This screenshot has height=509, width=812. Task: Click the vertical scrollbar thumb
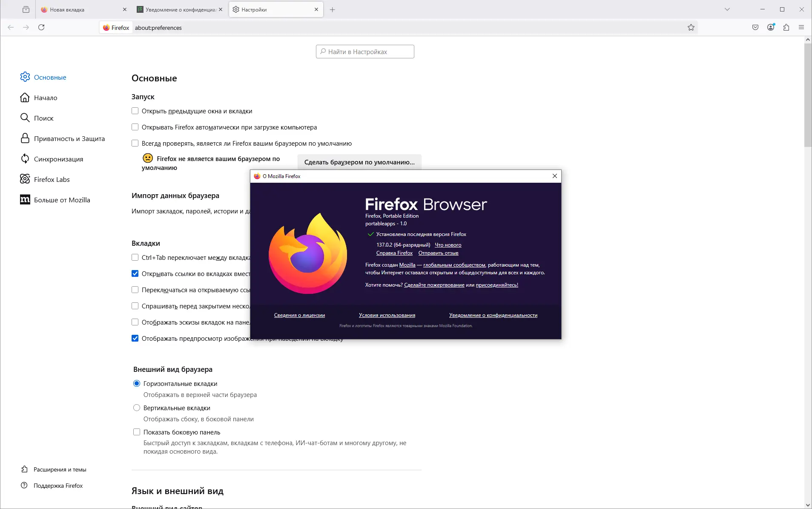808,95
